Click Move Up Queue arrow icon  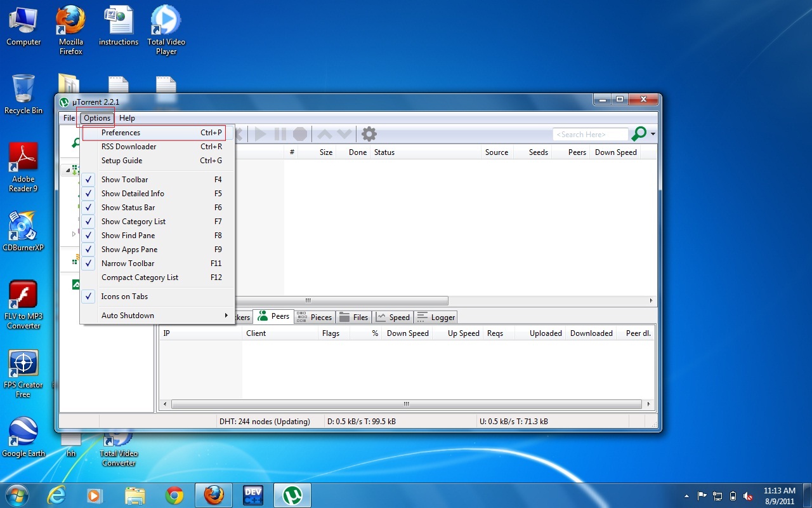324,134
